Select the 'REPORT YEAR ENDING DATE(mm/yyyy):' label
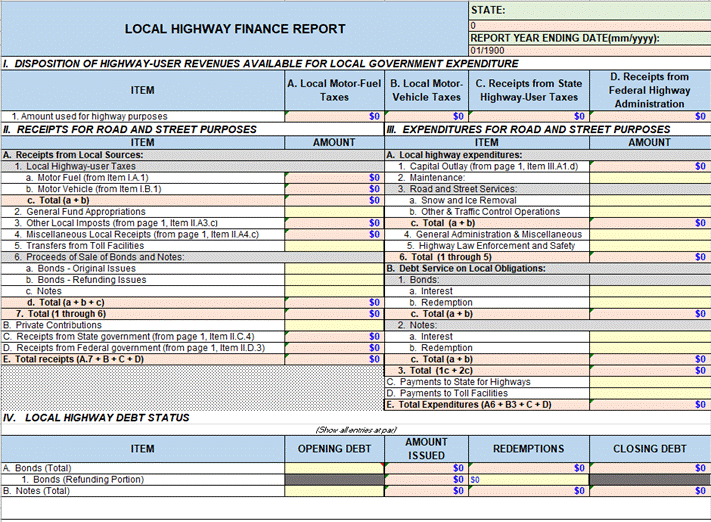This screenshot has width=711, height=522. pyautogui.click(x=565, y=38)
